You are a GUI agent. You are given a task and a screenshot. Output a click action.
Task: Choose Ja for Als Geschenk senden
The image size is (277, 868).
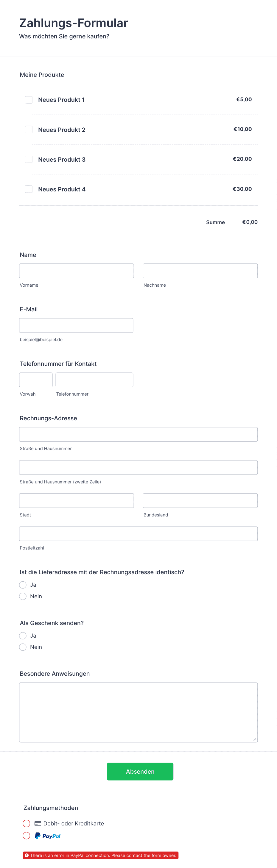23,636
